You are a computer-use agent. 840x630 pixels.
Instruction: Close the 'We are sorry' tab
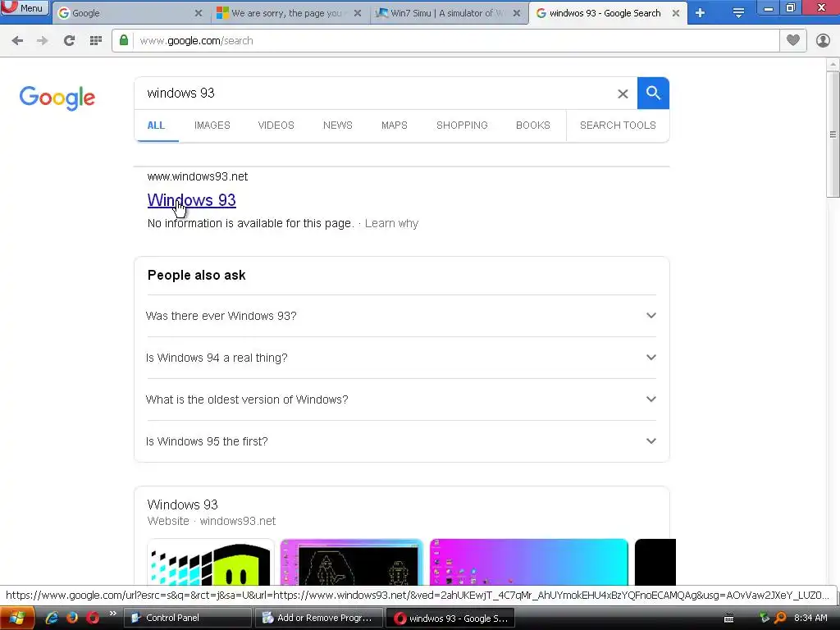(358, 13)
